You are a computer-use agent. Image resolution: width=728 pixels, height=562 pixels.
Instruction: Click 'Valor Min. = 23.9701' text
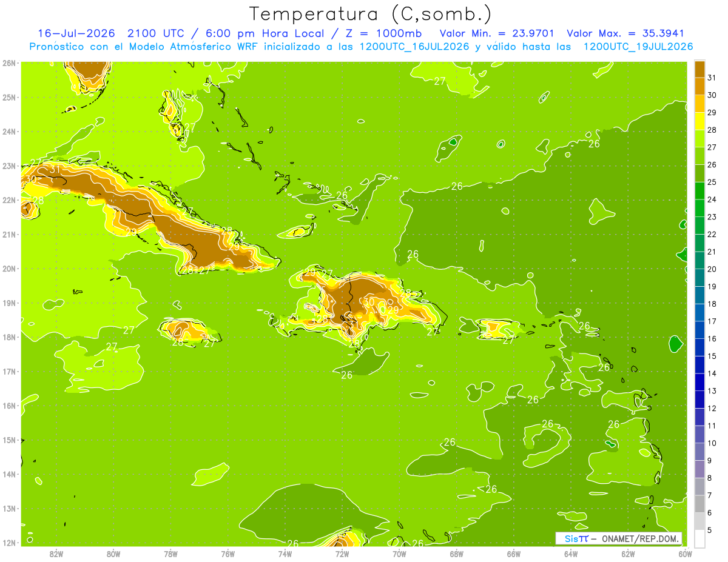tap(496, 33)
